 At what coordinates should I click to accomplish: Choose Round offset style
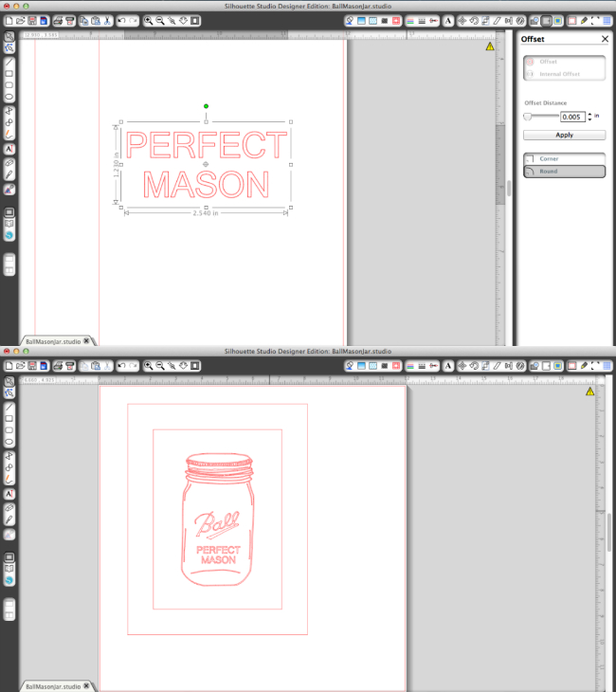pyautogui.click(x=565, y=172)
